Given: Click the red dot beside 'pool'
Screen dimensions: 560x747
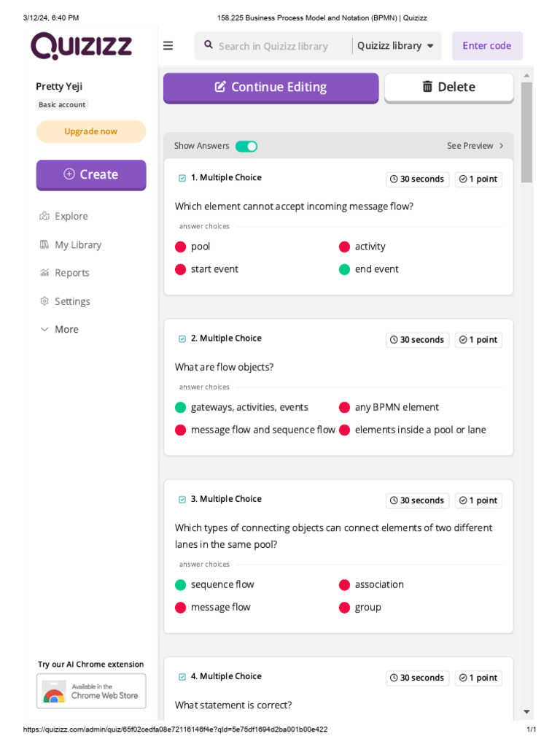Looking at the screenshot, I should tap(181, 247).
